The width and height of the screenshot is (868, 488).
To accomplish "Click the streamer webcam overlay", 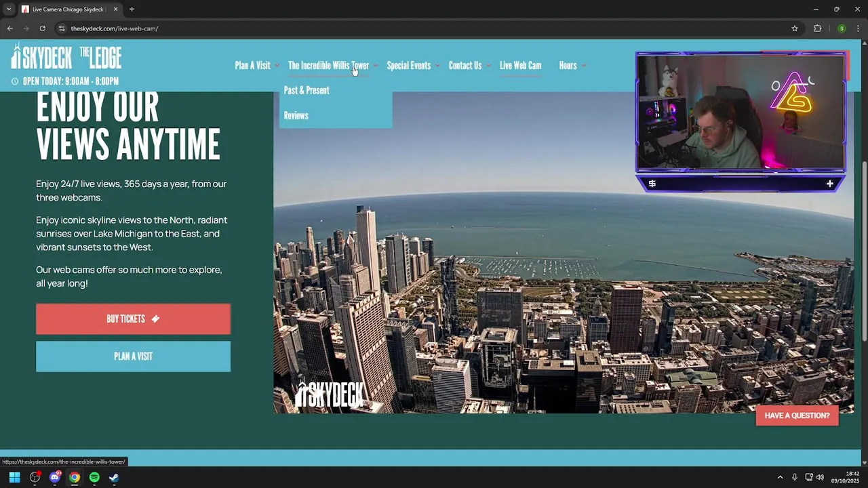I will (x=741, y=113).
